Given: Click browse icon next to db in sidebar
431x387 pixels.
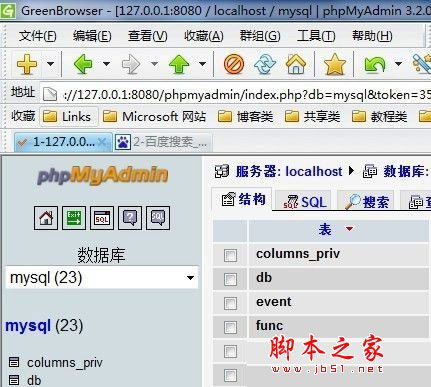Looking at the screenshot, I should [x=14, y=380].
